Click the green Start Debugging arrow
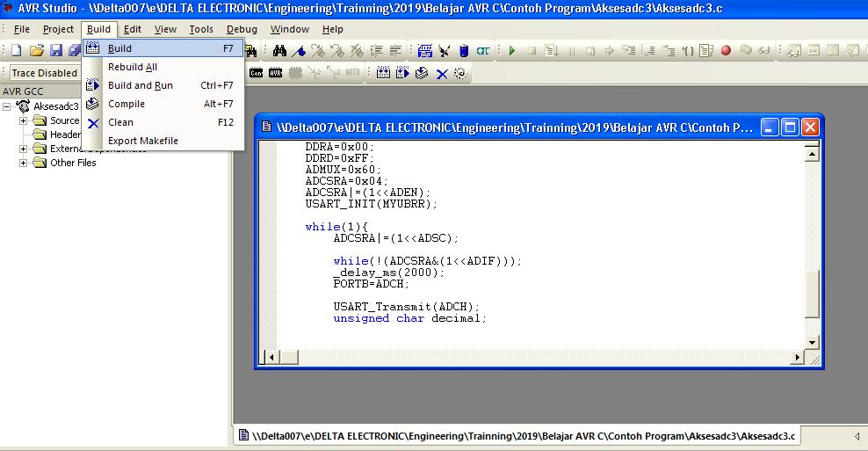Viewport: 868px width, 451px height. coord(511,51)
